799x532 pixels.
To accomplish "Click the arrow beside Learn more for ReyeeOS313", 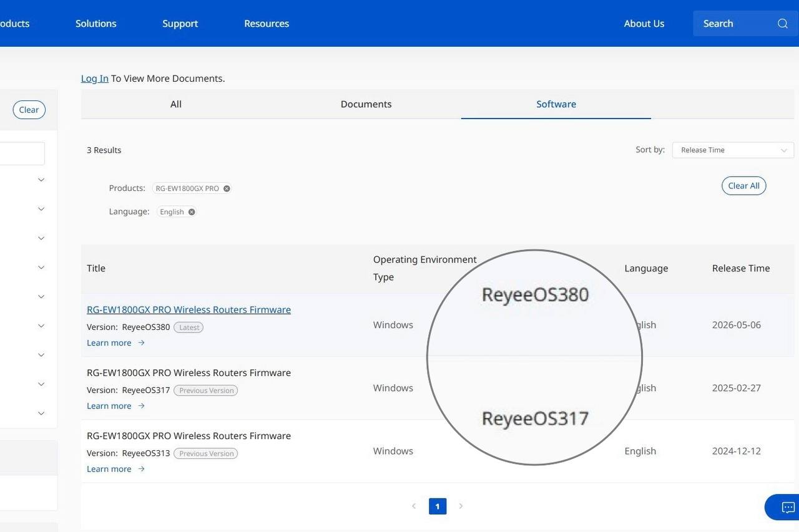I will pos(141,469).
